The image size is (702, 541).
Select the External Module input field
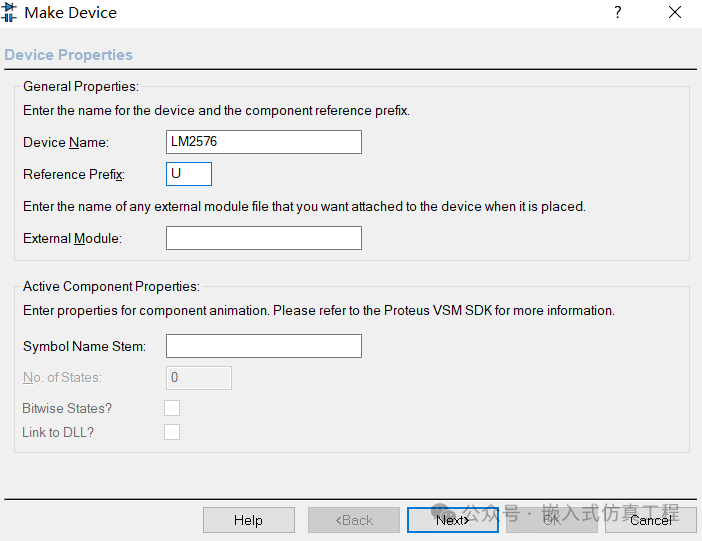point(263,238)
